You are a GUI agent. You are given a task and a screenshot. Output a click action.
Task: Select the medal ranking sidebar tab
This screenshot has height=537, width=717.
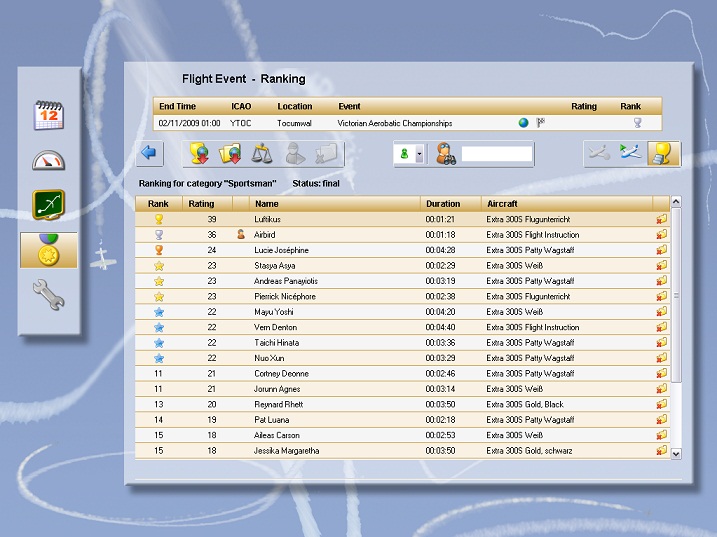(49, 250)
